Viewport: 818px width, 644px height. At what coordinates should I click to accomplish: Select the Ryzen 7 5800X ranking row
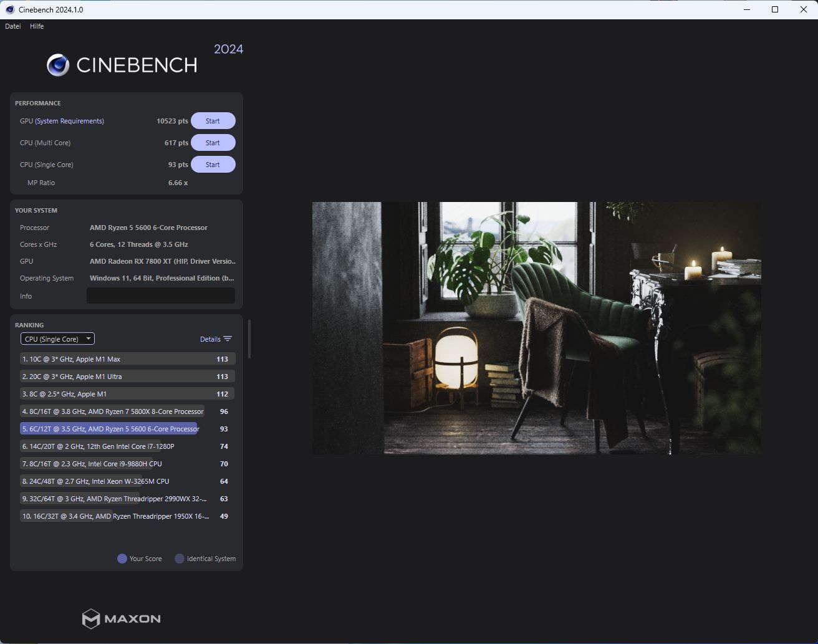pos(127,411)
